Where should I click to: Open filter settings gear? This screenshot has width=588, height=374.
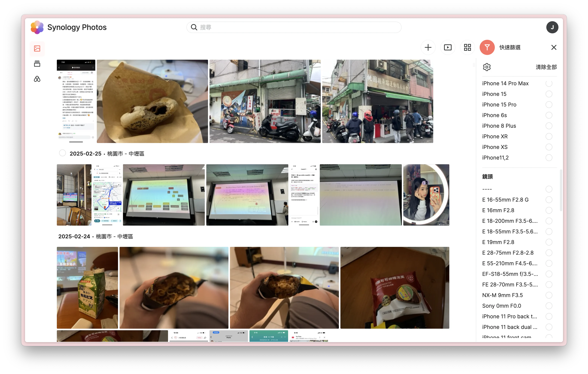(487, 67)
